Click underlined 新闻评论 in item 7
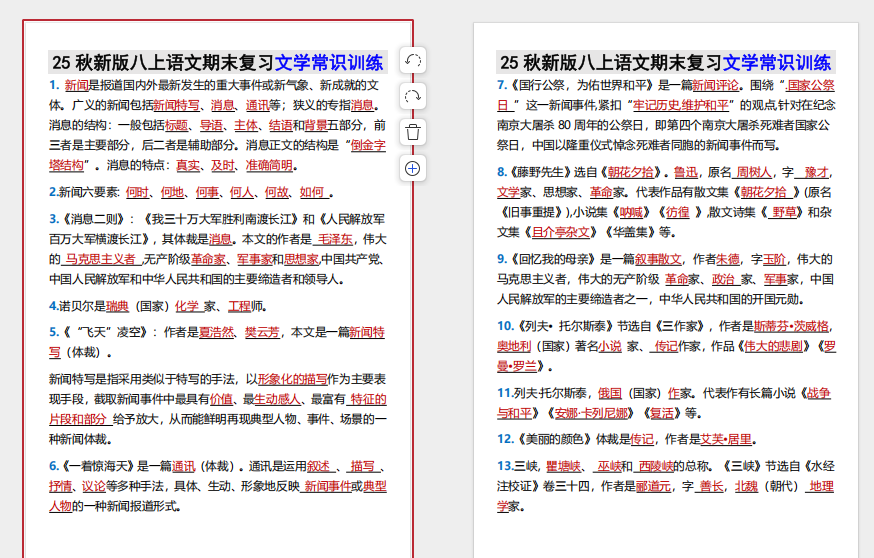Screen dimensions: 874x558 coord(716,85)
